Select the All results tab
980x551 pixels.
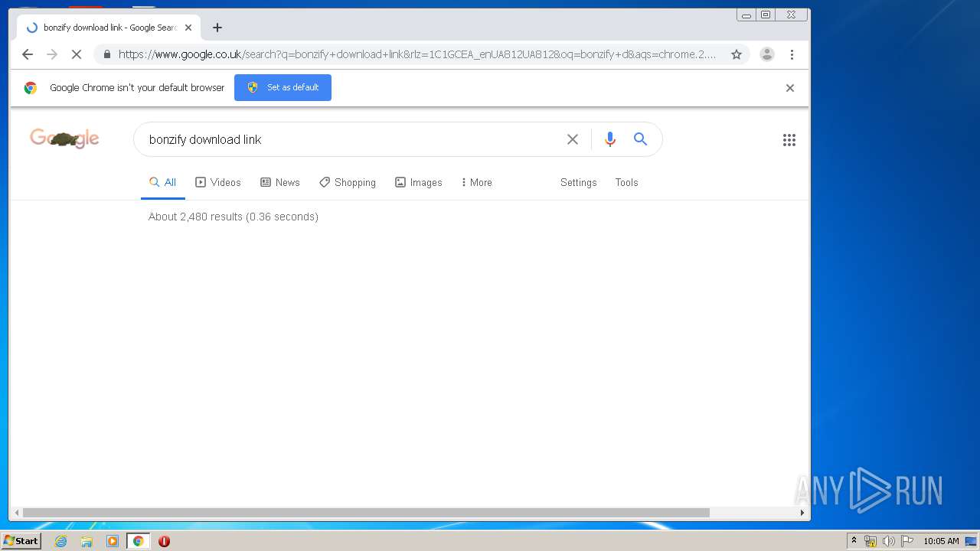point(162,182)
